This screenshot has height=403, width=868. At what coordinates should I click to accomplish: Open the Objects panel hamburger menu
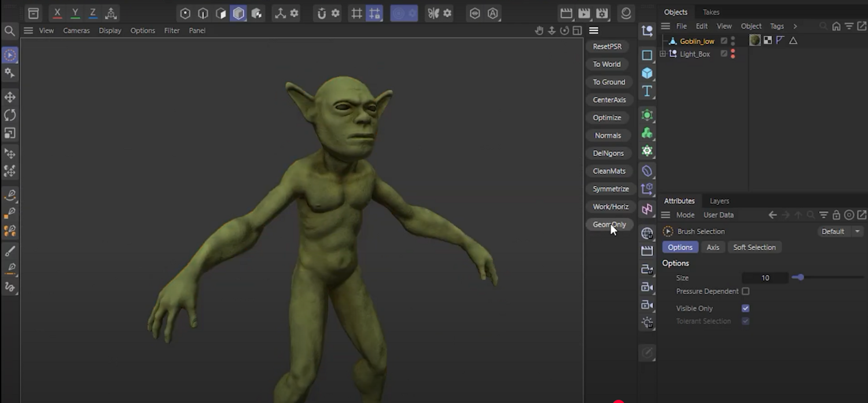pyautogui.click(x=665, y=26)
